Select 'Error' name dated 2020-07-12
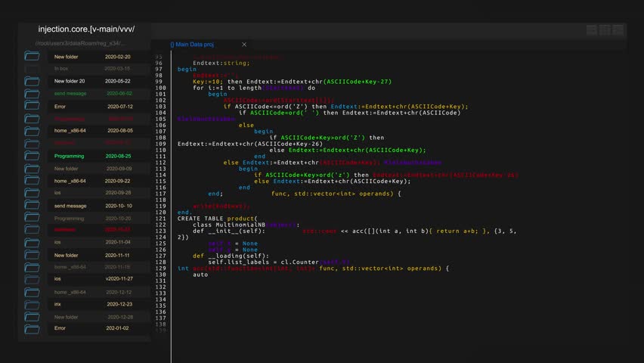The height and width of the screenshot is (363, 644). (60, 107)
